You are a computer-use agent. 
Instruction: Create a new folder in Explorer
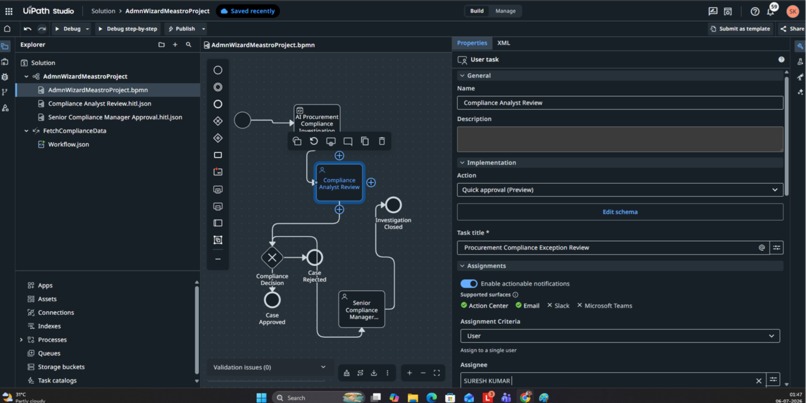tap(161, 45)
